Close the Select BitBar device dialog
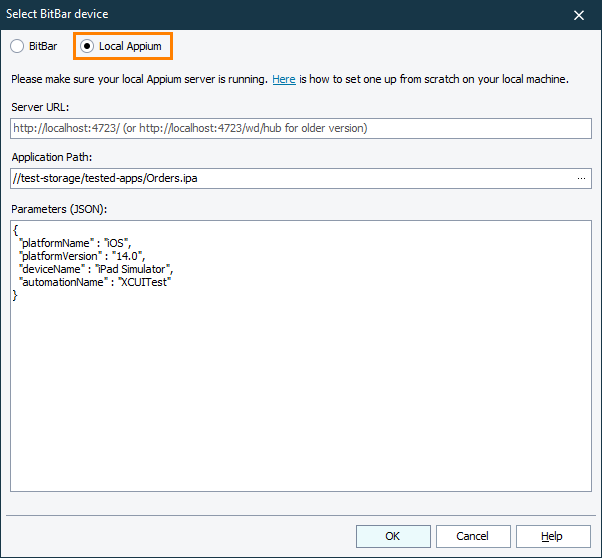The image size is (602, 558). tap(579, 14)
